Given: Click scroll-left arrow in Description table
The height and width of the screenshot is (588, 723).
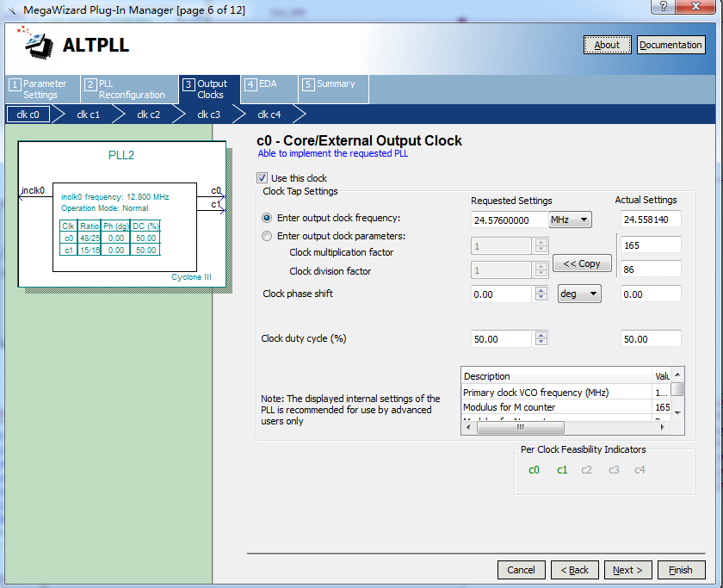Looking at the screenshot, I should 468,428.
